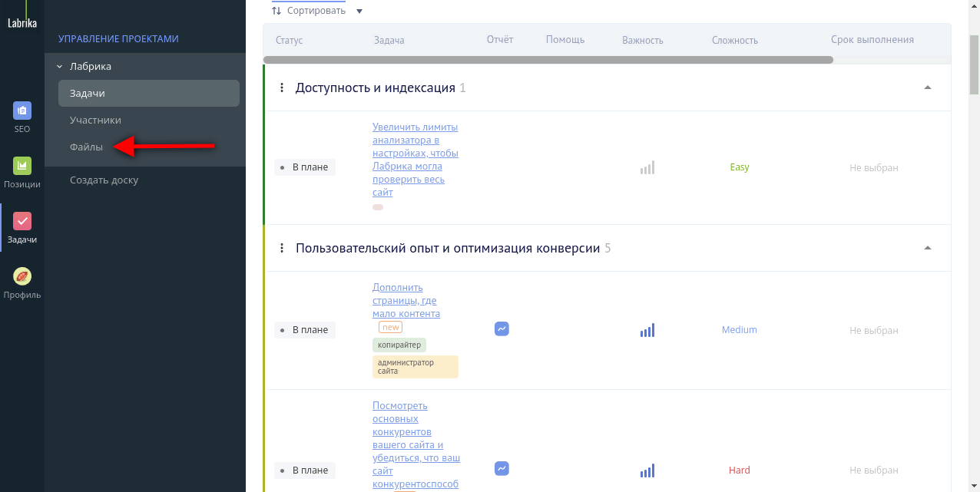Click the Важность column header
Screen dimensions: 980x492
click(x=643, y=40)
